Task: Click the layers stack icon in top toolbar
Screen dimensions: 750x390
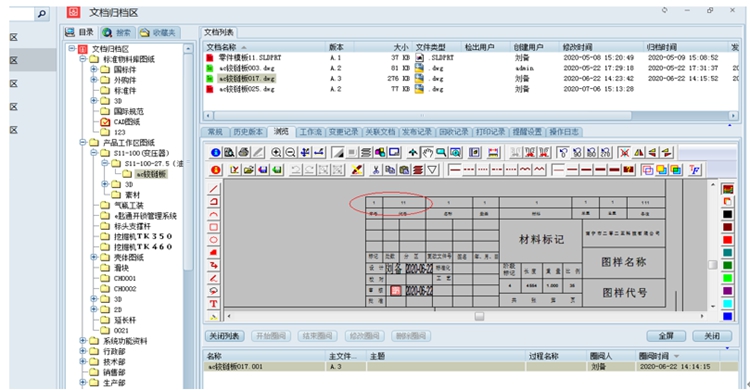Action: (x=366, y=153)
